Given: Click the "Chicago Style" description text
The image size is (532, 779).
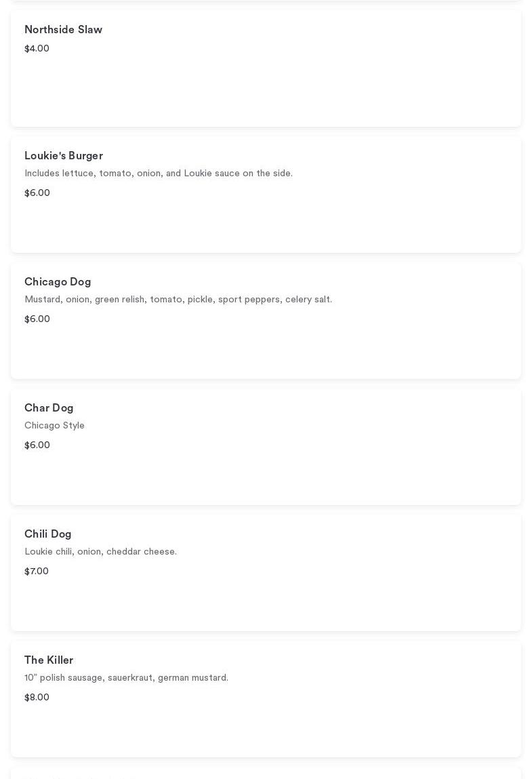Looking at the screenshot, I should point(54,426).
